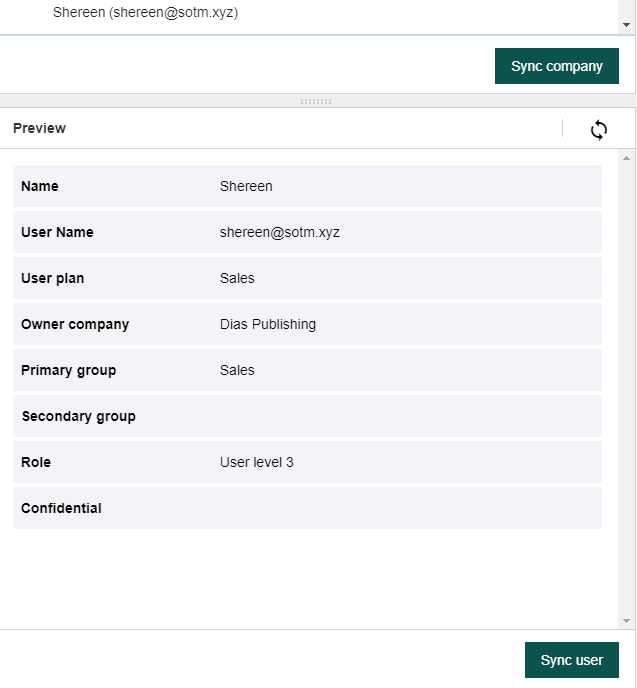This screenshot has height=688, width=637.
Task: Click the Preview vertical scrollbar track
Action: tap(627, 400)
